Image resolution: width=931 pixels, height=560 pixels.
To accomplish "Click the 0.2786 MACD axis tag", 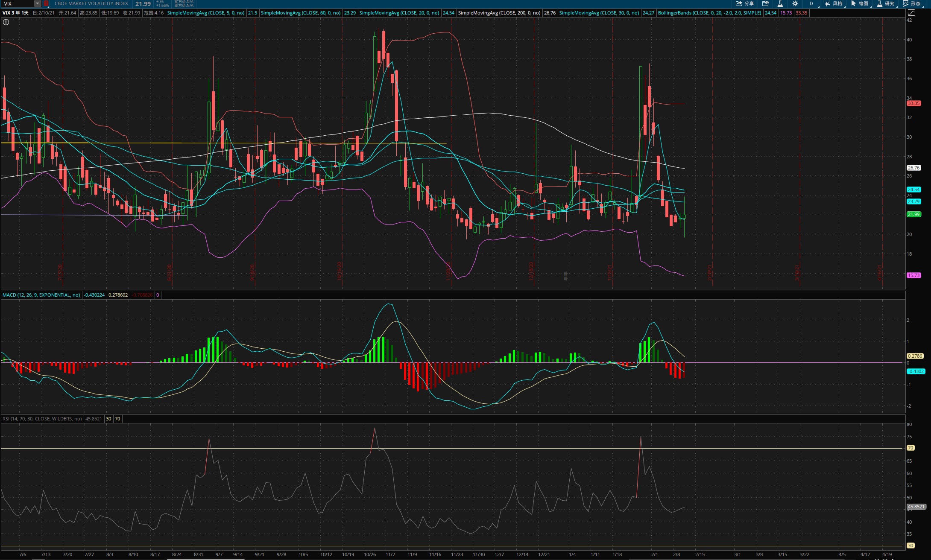I will (x=915, y=356).
